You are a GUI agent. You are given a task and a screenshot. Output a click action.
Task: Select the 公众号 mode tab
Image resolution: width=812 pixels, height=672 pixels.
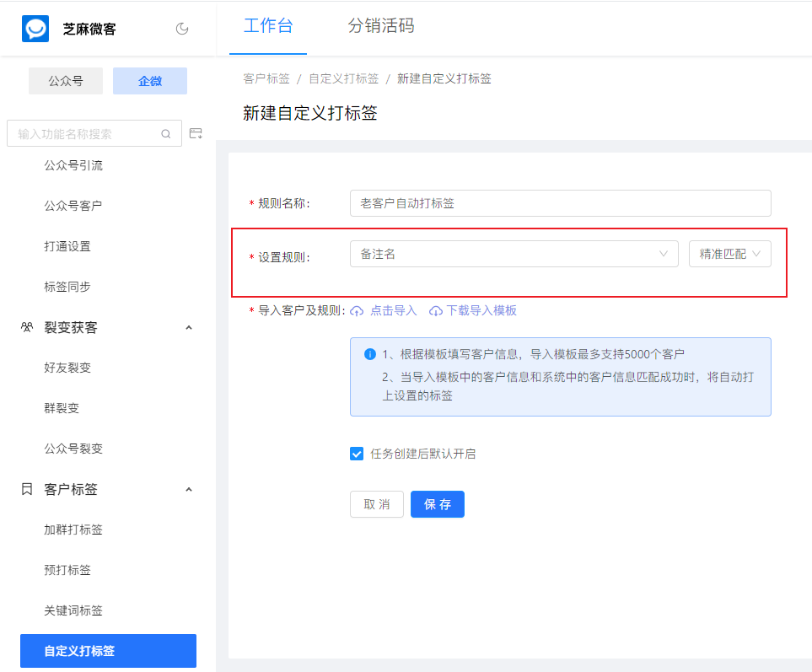(66, 81)
